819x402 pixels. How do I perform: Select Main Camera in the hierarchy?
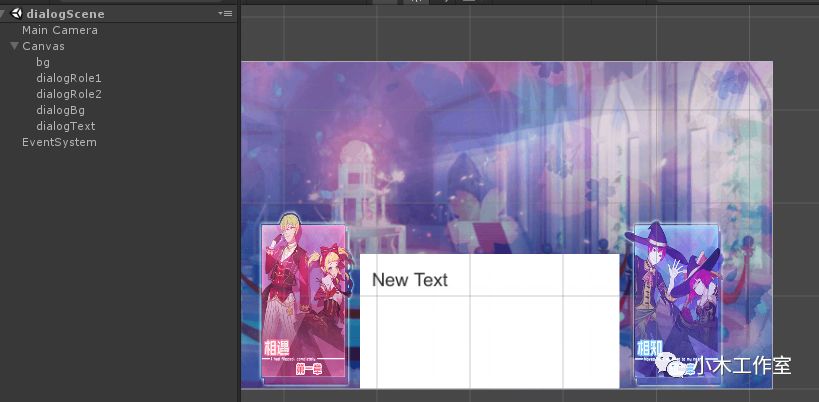pos(60,30)
